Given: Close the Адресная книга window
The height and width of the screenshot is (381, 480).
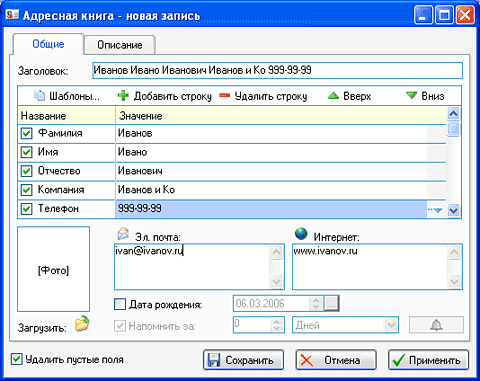Looking at the screenshot, I should [465, 15].
